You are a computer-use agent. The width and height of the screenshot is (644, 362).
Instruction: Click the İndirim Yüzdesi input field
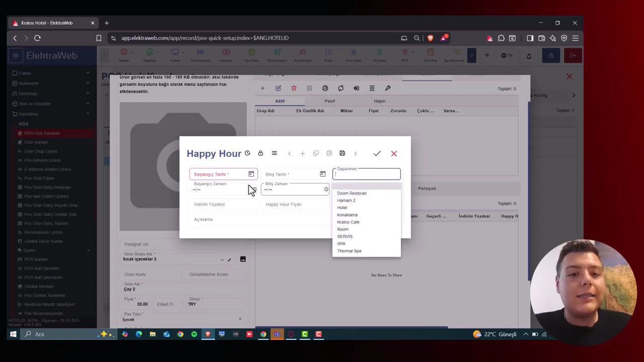pos(223,204)
